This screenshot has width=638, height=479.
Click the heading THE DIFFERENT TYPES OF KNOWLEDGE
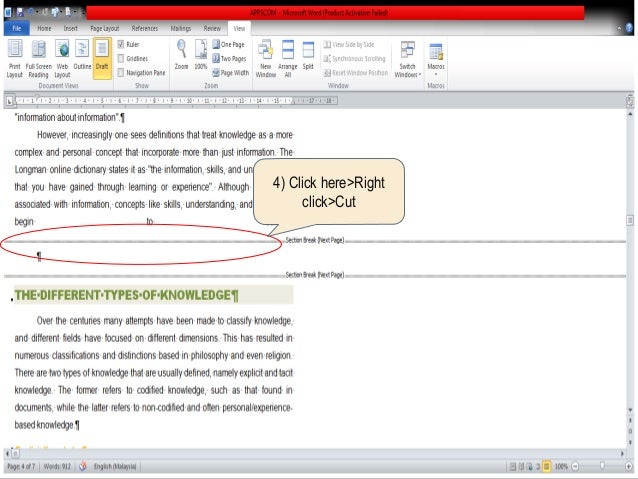coord(127,295)
